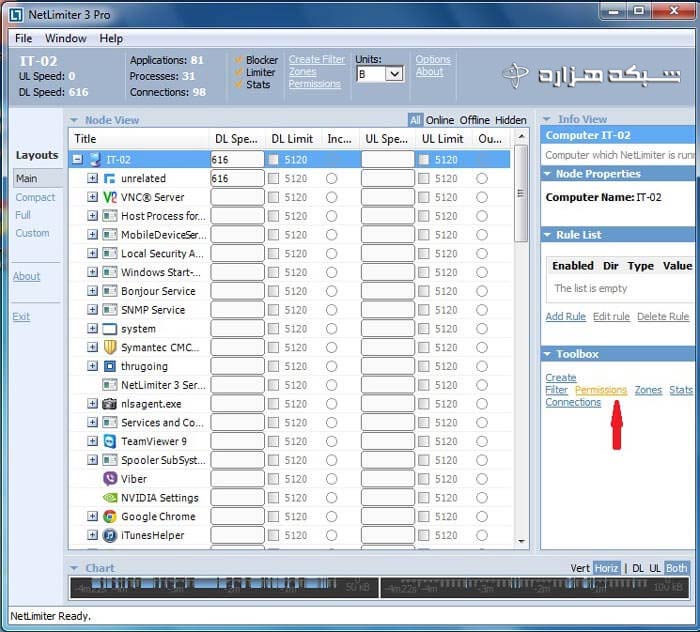The image size is (700, 632).
Task: Click the MobileDeviceService icon
Action: tap(110, 235)
